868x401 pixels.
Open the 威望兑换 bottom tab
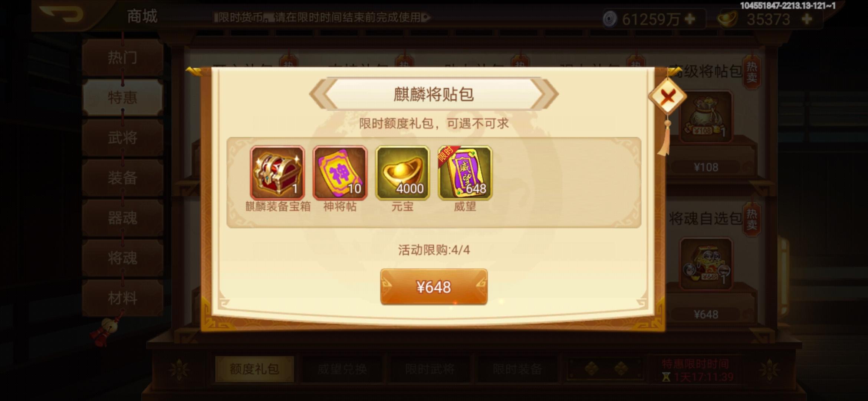[x=342, y=369]
